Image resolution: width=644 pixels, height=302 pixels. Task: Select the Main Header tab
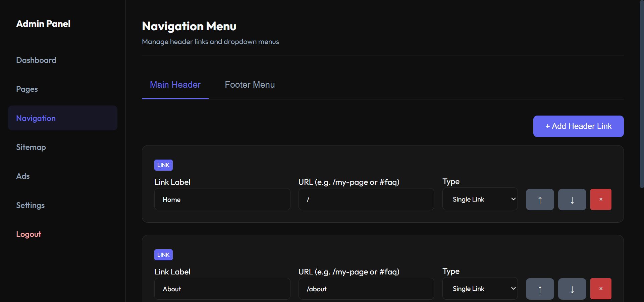coord(175,85)
